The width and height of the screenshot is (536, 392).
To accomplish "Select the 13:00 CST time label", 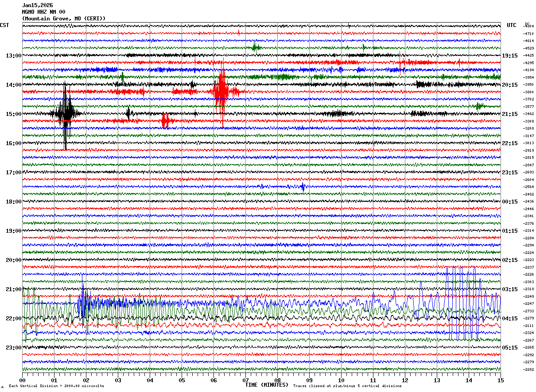I will [x=14, y=56].
